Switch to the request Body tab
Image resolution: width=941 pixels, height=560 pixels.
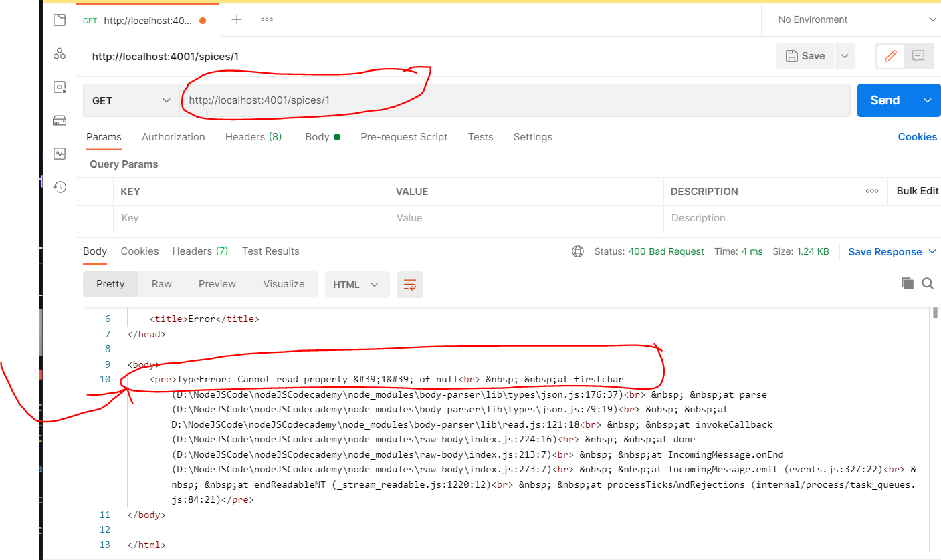click(322, 137)
